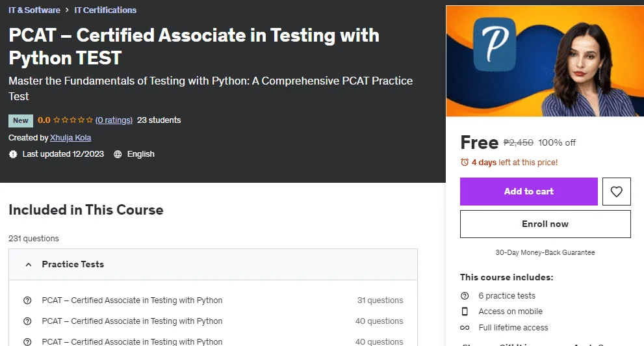
Task: Open instructor Xhulja Kola profile link
Action: pos(71,138)
